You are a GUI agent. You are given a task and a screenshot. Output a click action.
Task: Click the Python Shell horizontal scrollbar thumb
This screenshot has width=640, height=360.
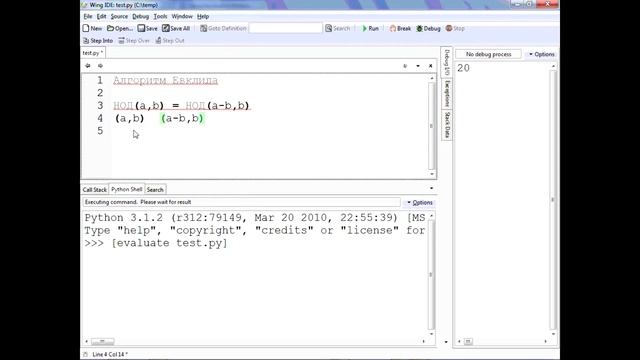[x=102, y=341]
